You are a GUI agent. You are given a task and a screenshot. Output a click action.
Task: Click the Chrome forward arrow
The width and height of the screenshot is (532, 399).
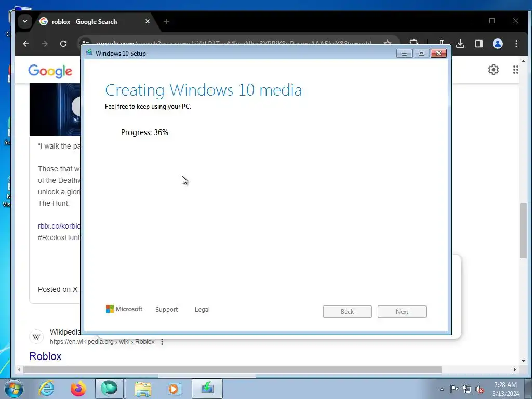pyautogui.click(x=45, y=44)
